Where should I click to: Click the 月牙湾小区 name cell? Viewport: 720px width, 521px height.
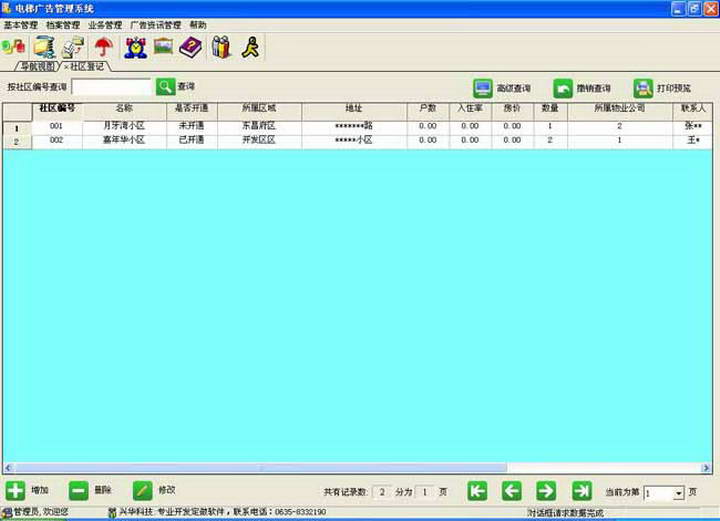coord(124,126)
